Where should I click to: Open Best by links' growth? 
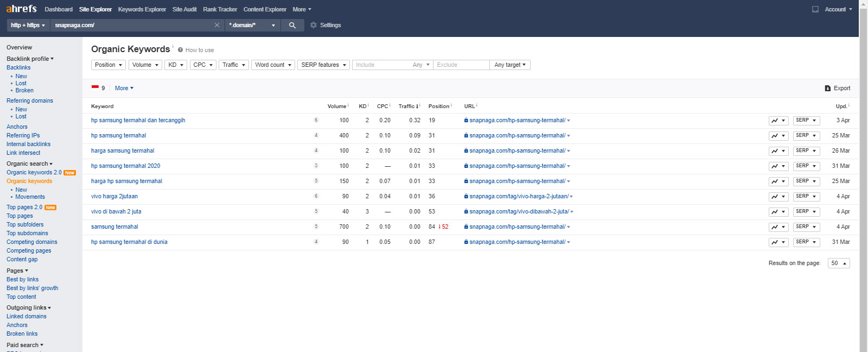[x=33, y=288]
